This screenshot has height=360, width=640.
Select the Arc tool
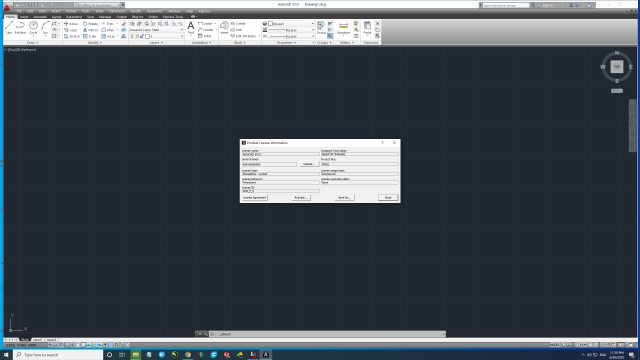click(45, 28)
